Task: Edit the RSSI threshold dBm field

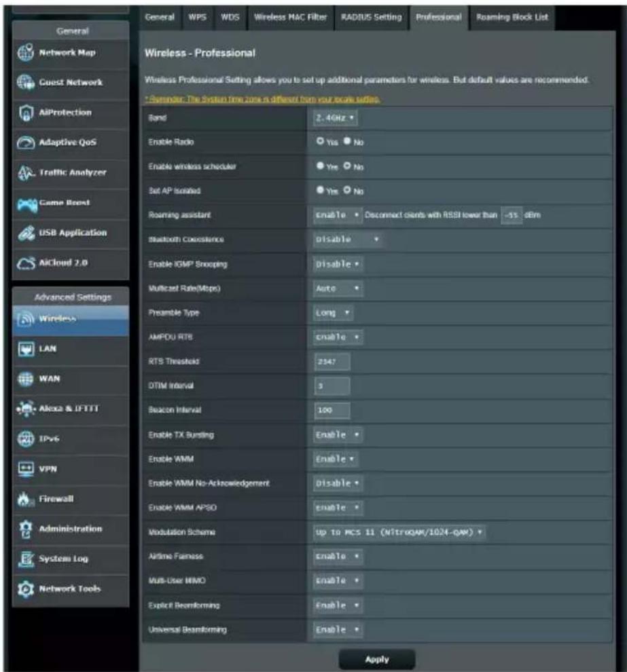Action: [512, 215]
